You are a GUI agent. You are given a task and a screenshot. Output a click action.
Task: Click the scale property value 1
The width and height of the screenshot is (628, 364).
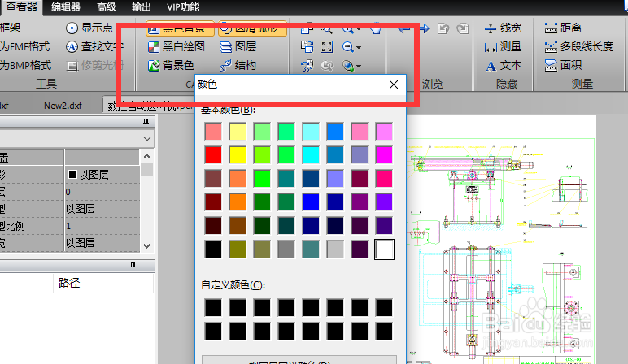(102, 226)
